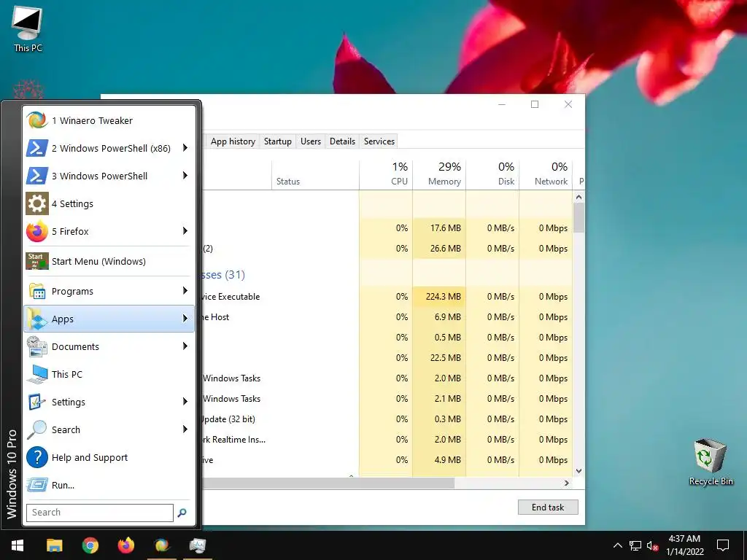Image resolution: width=747 pixels, height=560 pixels.
Task: Select the row with 26.6 MB memory
Action: pos(387,249)
